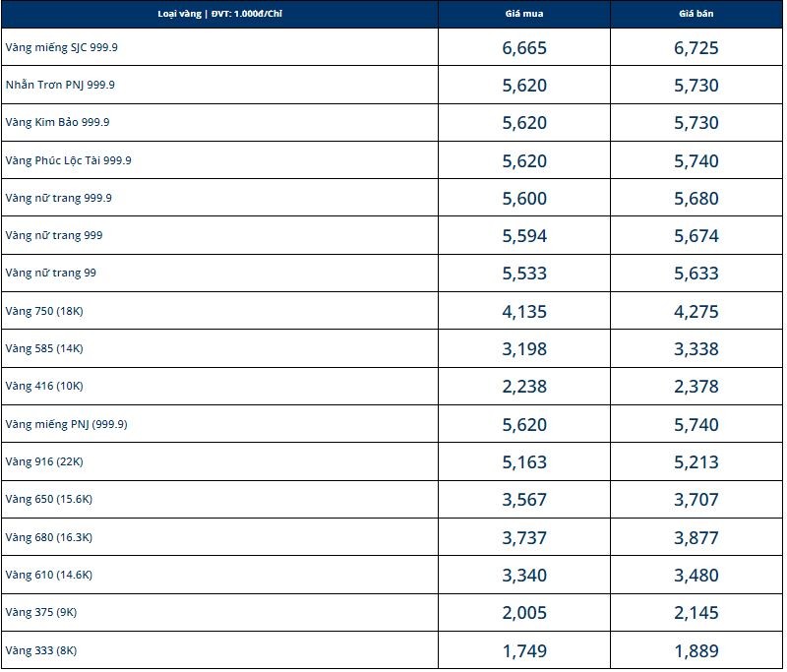Click the 'Vàng miếng PNJ (999.9)' label
The height and width of the screenshot is (672, 787).
pyautogui.click(x=66, y=424)
